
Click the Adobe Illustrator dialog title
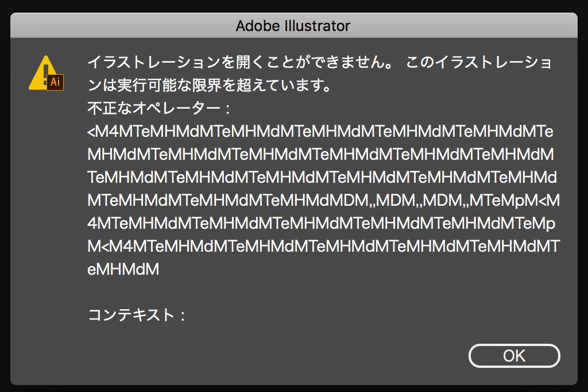click(x=293, y=26)
